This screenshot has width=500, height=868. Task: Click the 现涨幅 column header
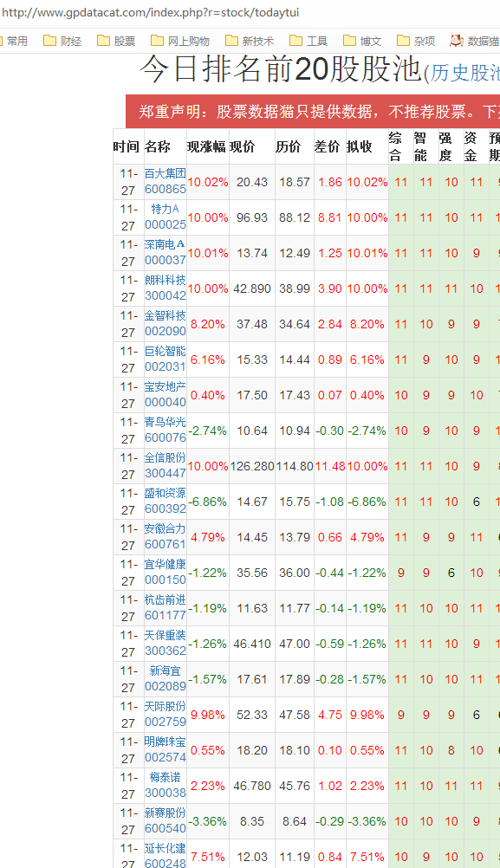[206, 146]
